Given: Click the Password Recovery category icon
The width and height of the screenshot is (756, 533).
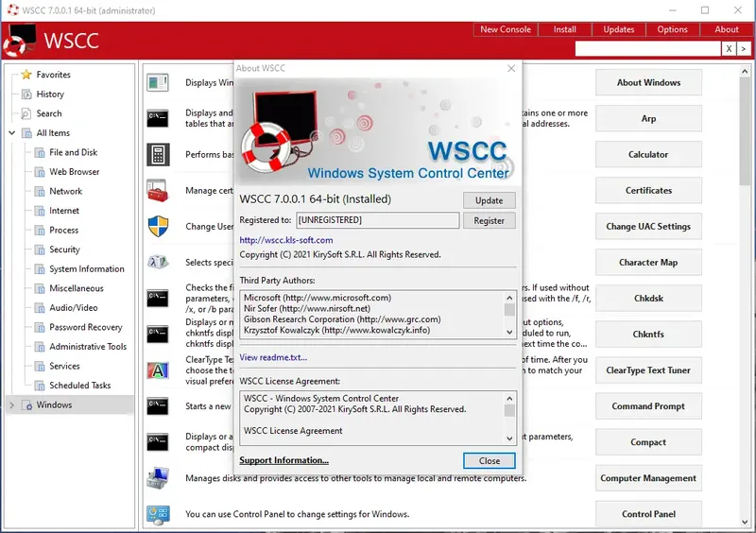Looking at the screenshot, I should (40, 328).
